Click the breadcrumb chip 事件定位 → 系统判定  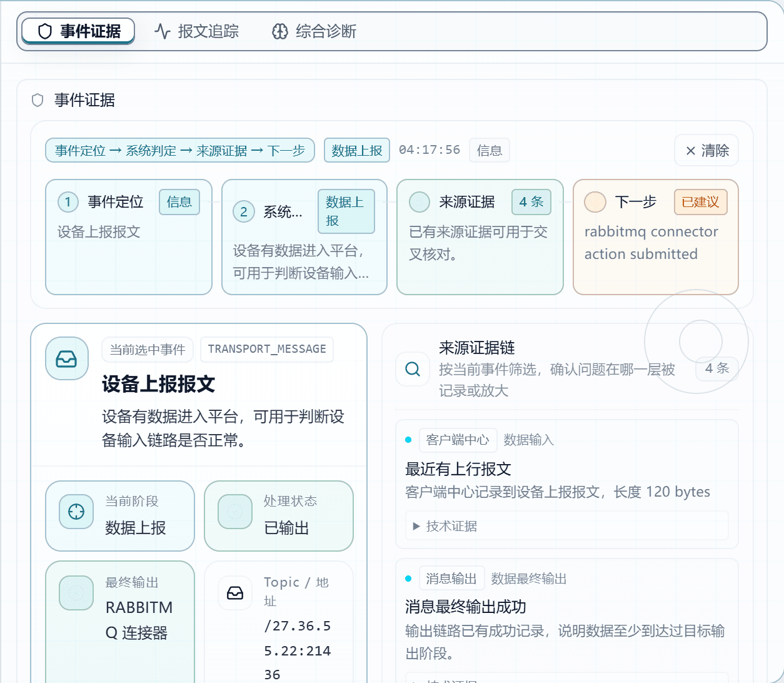180,151
